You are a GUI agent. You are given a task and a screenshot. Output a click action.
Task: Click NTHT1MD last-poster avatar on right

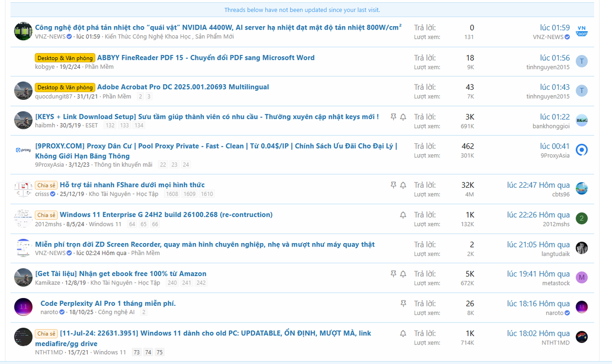coord(581,337)
